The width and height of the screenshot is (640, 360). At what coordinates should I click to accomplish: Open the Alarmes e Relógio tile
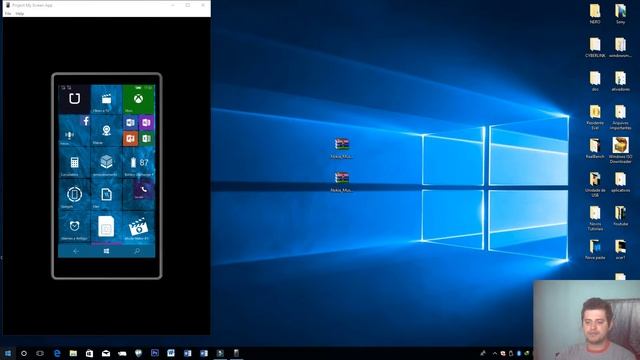tap(74, 226)
